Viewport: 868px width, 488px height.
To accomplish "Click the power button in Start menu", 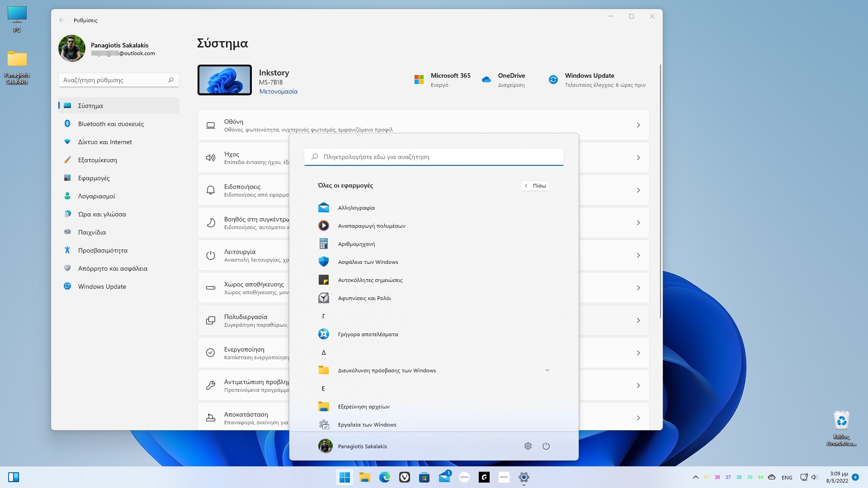I will [546, 446].
